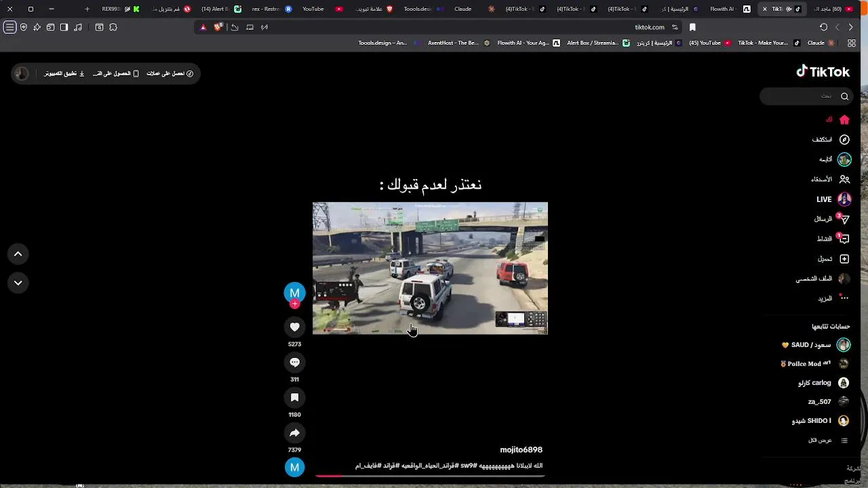The width and height of the screenshot is (868, 488).
Task: Like the video with the heart icon
Action: click(294, 327)
